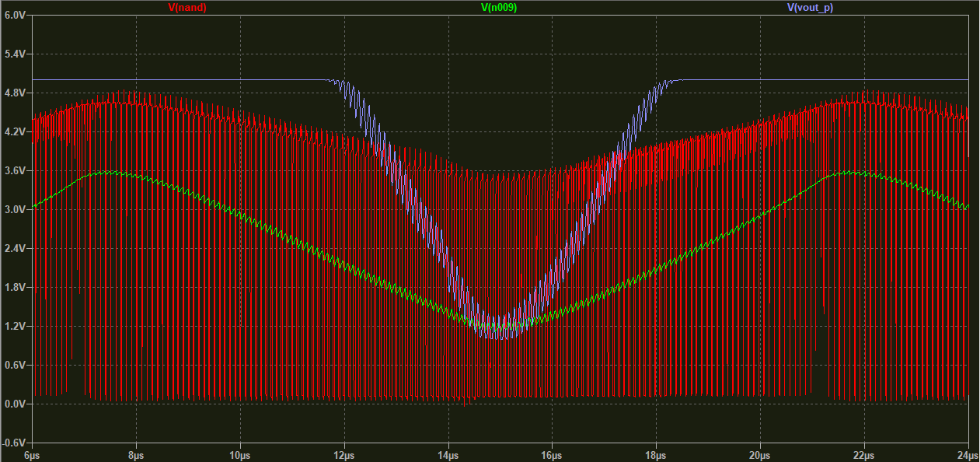Click the V(vout_p) trace label
Viewport: 980px width, 462px height.
coord(811,7)
